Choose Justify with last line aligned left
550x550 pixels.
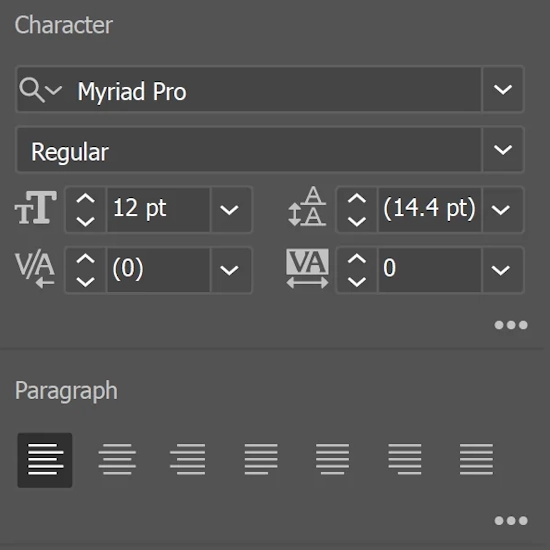261,459
